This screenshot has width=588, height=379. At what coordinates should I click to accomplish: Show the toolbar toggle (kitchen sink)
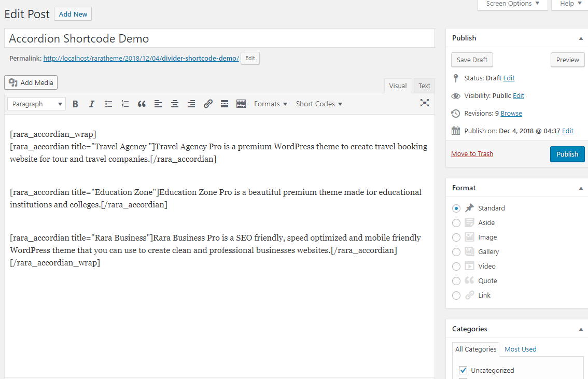point(241,104)
